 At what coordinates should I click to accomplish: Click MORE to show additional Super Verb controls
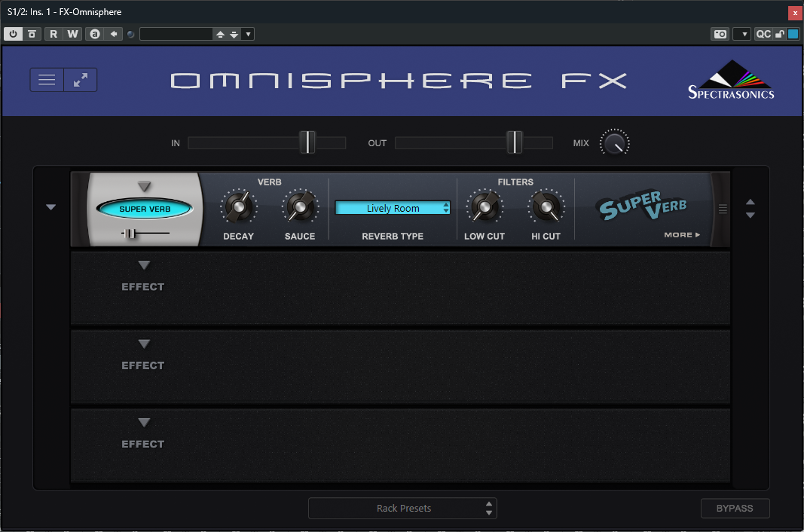coord(682,235)
